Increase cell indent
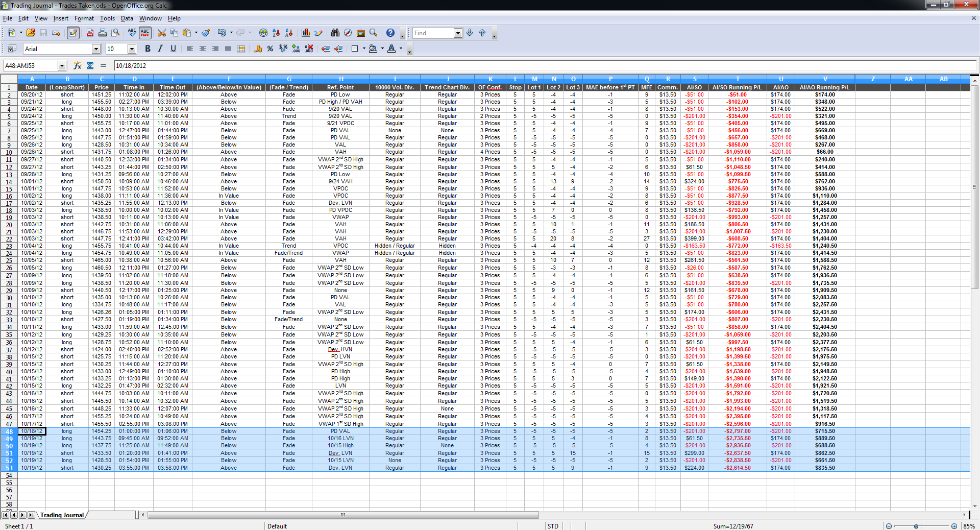 tap(338, 49)
